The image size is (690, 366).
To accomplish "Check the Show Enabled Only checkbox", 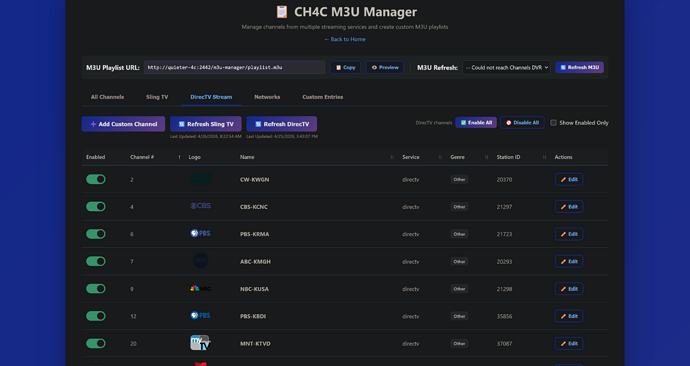I will coord(553,123).
